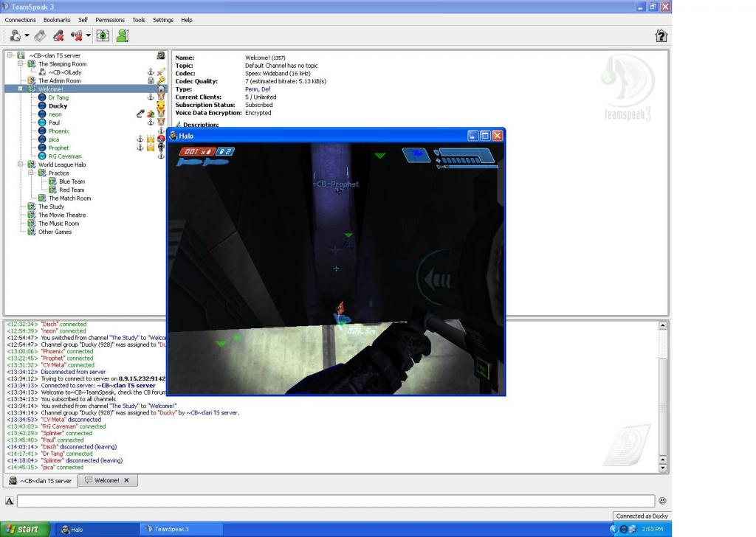Open the Self menu
The height and width of the screenshot is (537, 756).
pyautogui.click(x=83, y=20)
